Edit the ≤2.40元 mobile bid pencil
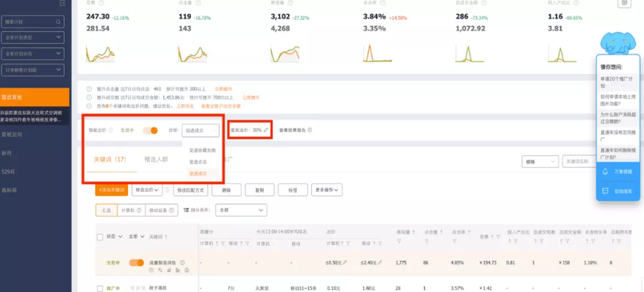 (380, 262)
